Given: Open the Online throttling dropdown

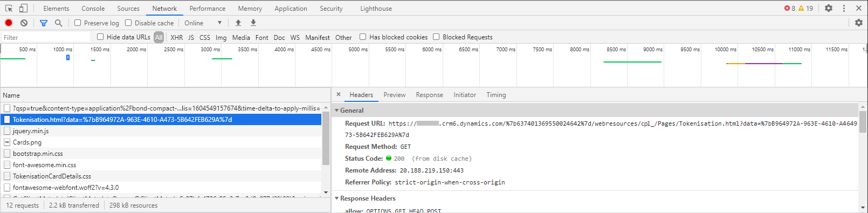Looking at the screenshot, I should (x=203, y=23).
